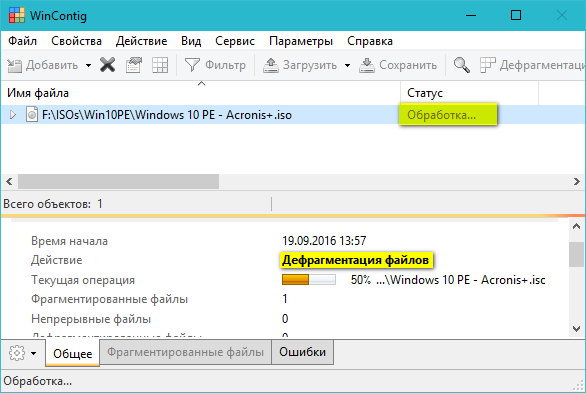
Task: Click the magnifier analyze icon
Action: 462,65
